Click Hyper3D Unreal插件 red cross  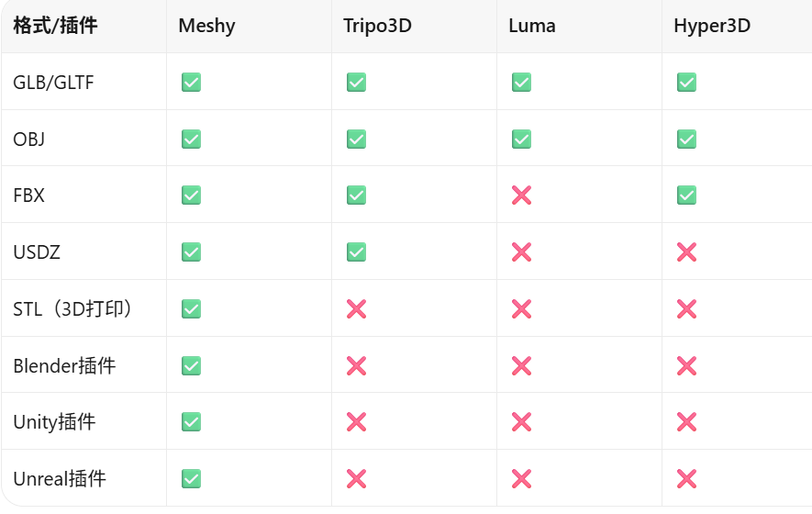pos(686,479)
